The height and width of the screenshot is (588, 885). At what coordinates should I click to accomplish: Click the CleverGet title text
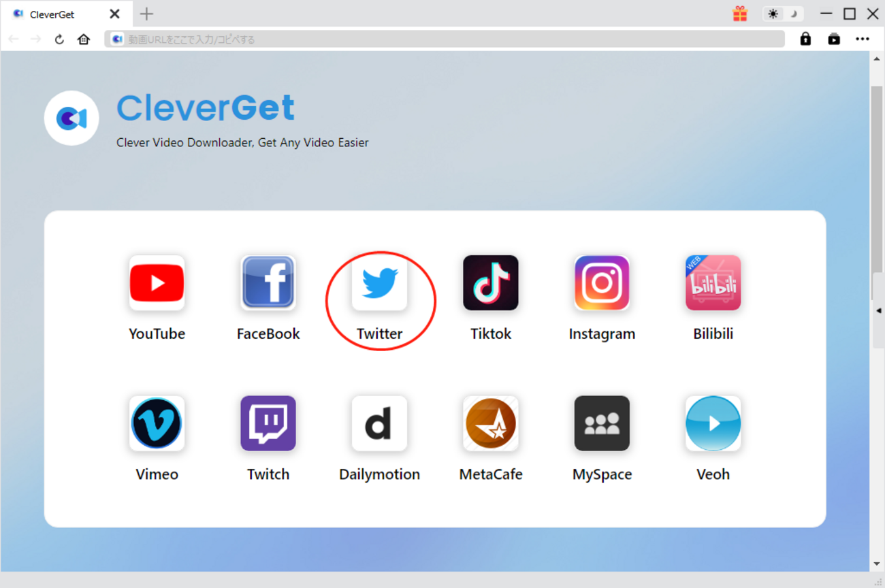pos(206,107)
